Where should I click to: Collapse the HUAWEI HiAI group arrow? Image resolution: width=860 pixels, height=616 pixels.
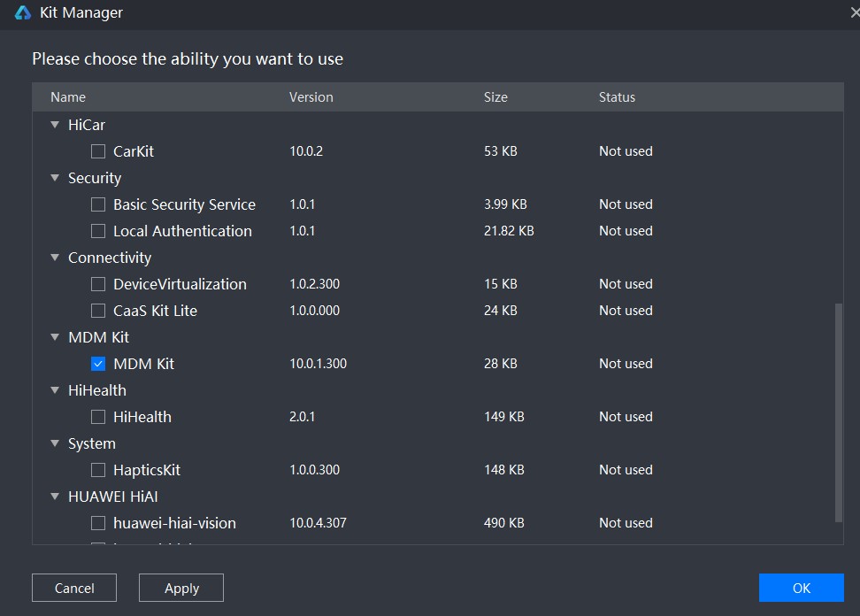55,497
